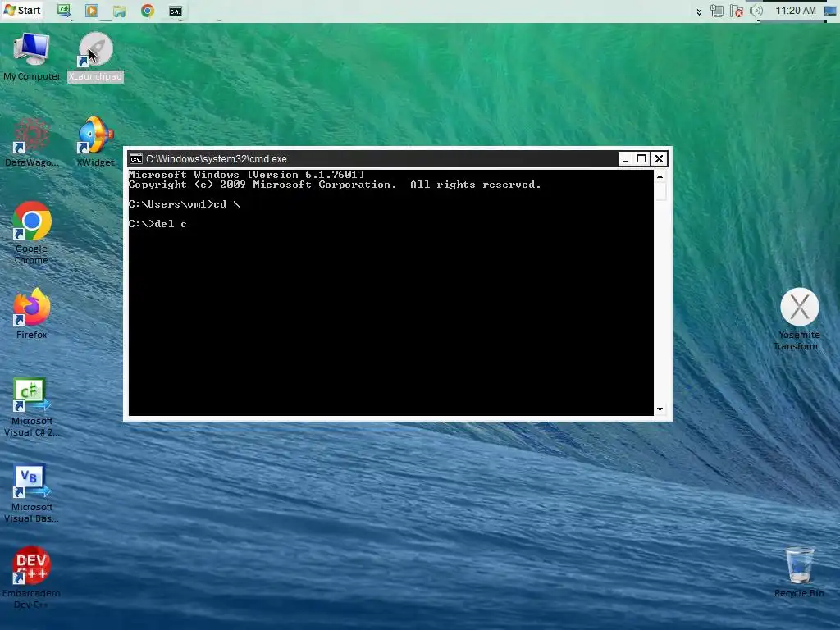Screen dimensions: 840x630
Task: Minimize the cmd.exe window
Action: (x=624, y=158)
